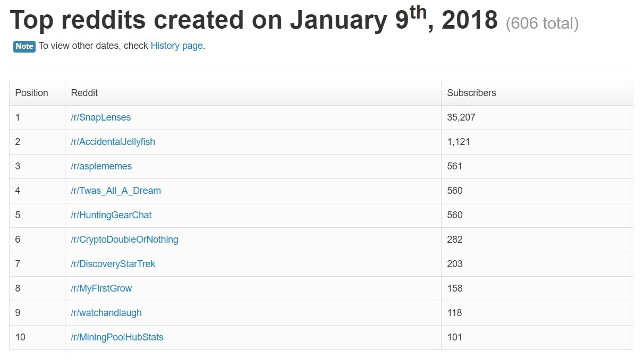644x359 pixels.
Task: Open /r/MyFirstGrow subreddit
Action: coord(101,288)
